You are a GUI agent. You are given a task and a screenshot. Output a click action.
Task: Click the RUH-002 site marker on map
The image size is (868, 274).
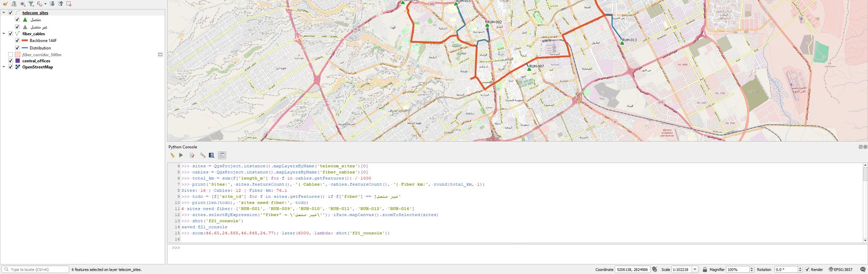pyautogui.click(x=487, y=25)
